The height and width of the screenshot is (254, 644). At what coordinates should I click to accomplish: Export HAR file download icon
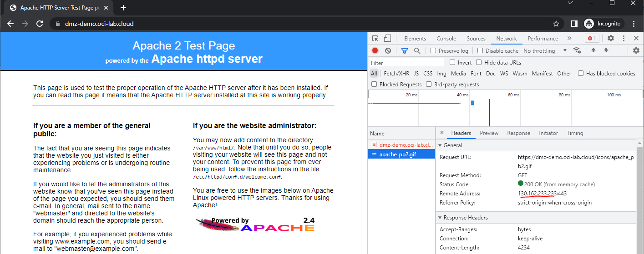click(606, 50)
